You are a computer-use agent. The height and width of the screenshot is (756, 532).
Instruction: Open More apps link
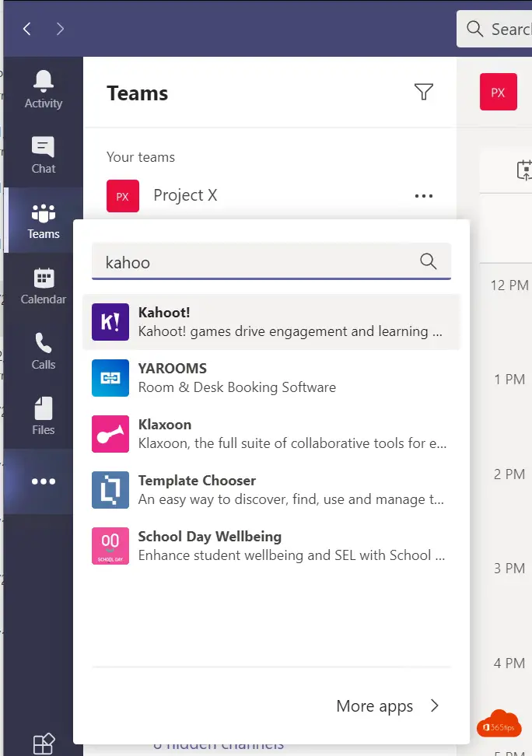pos(374,706)
